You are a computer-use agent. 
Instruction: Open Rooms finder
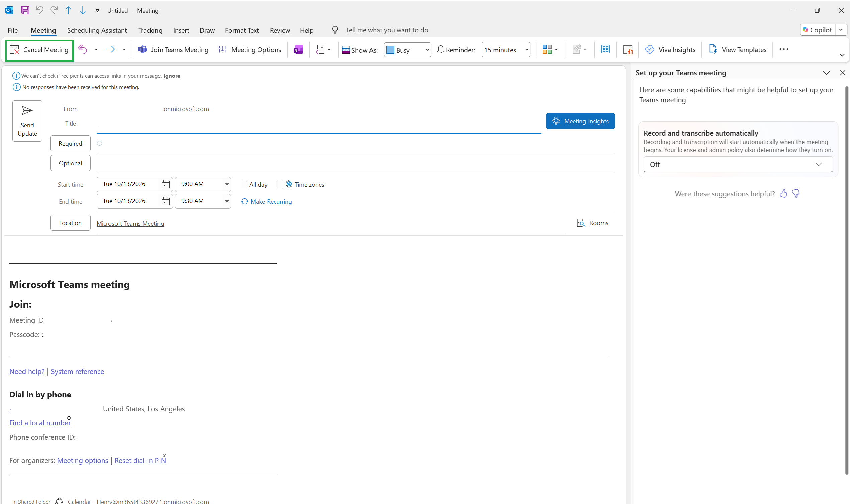593,223
